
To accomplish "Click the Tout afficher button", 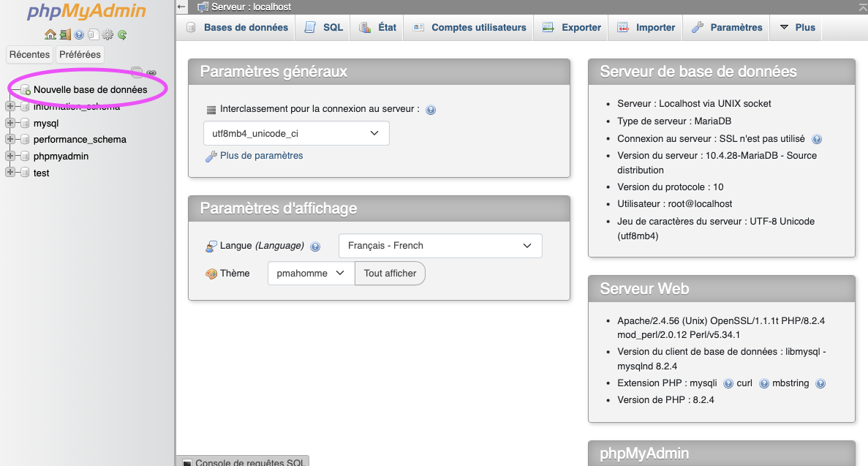I will (390, 274).
